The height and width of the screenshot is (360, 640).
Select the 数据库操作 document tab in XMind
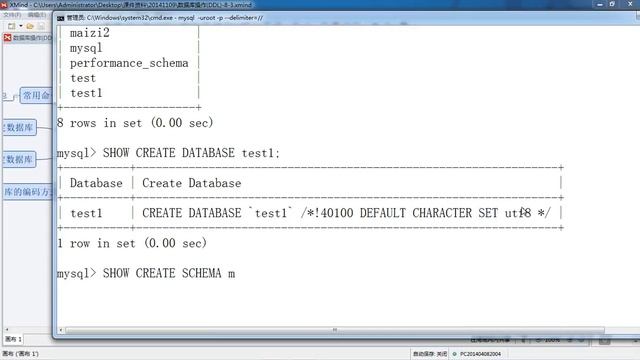[x=28, y=38]
